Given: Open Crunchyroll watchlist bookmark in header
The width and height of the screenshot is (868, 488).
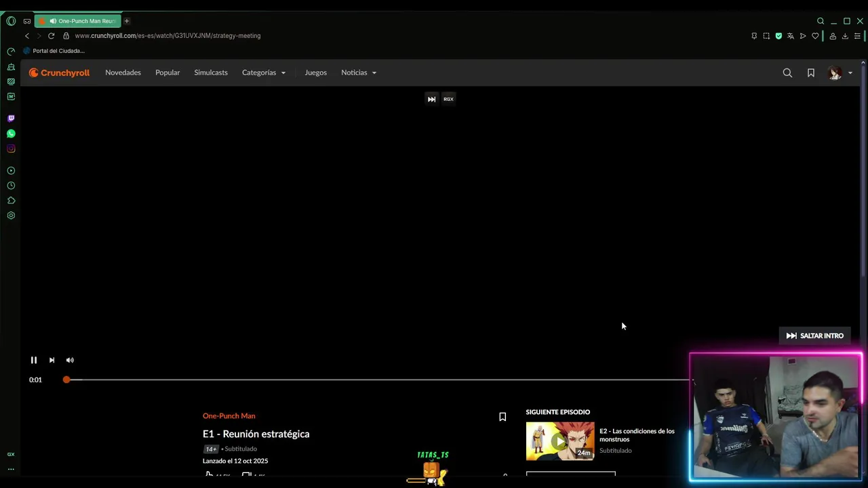Looking at the screenshot, I should (811, 73).
